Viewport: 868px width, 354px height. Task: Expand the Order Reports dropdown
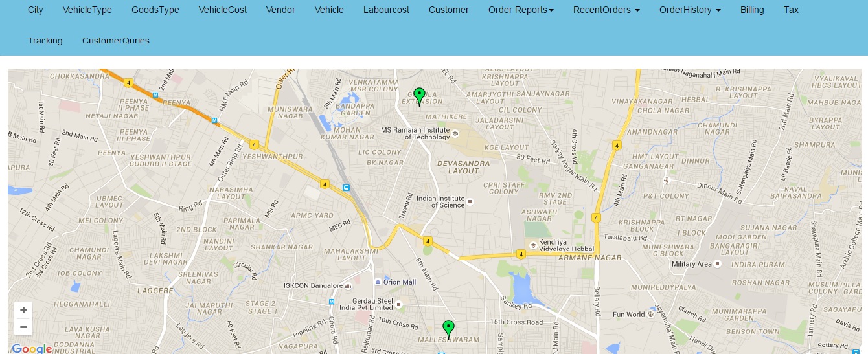(521, 10)
